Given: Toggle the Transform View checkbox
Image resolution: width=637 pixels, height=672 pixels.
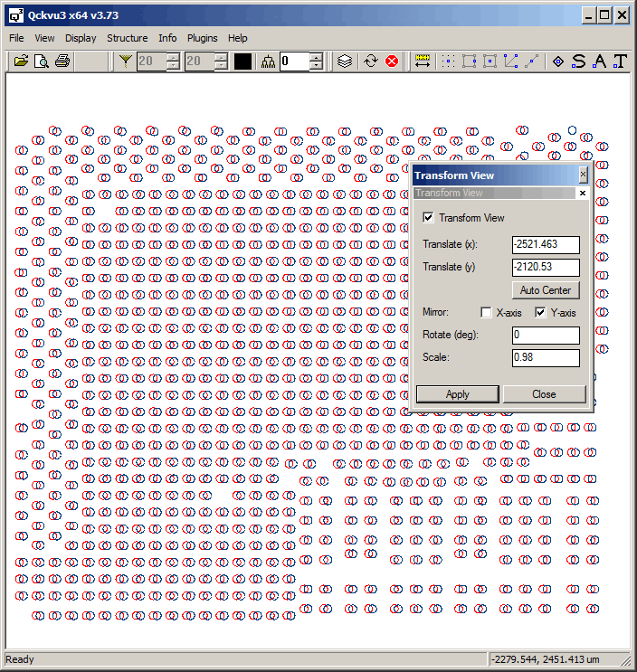Looking at the screenshot, I should 428,218.
